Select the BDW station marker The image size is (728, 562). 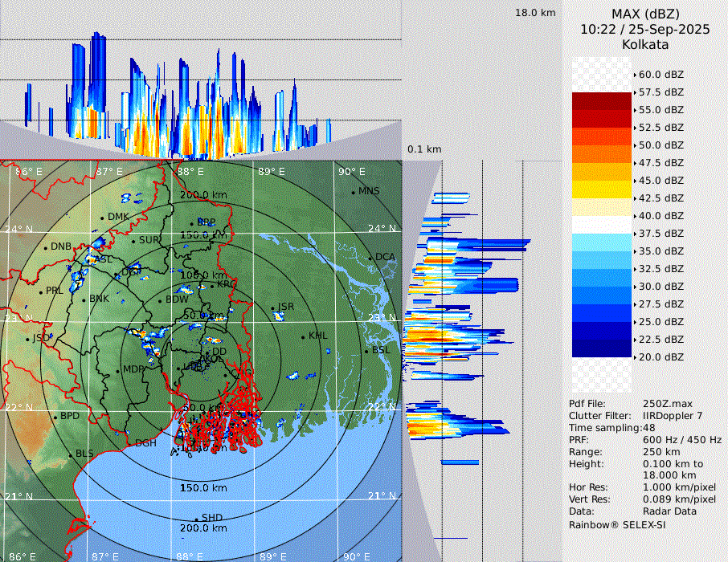[160, 301]
